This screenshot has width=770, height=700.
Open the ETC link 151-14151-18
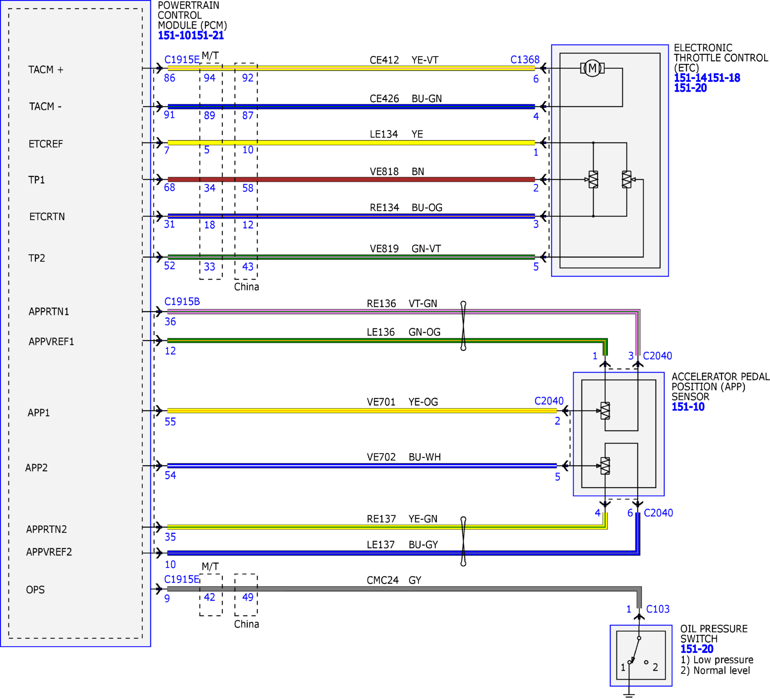coord(707,78)
